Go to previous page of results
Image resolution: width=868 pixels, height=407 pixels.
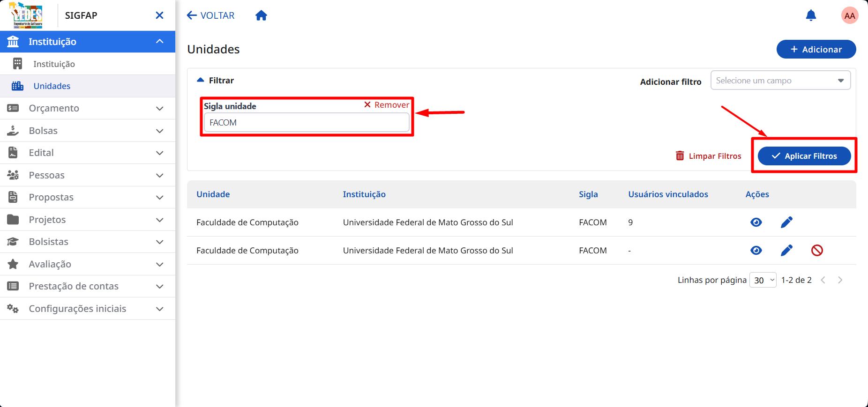click(823, 280)
